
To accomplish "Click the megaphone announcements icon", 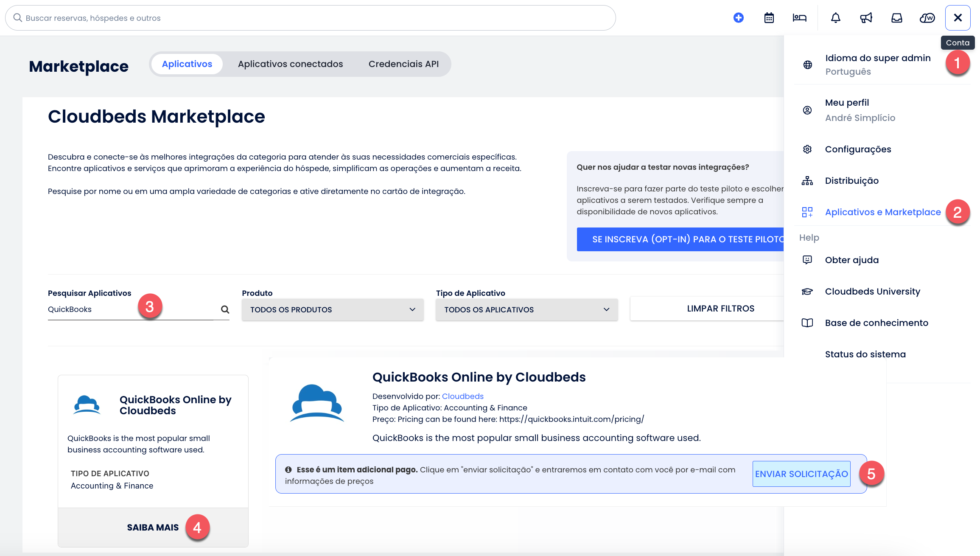I will pyautogui.click(x=866, y=18).
